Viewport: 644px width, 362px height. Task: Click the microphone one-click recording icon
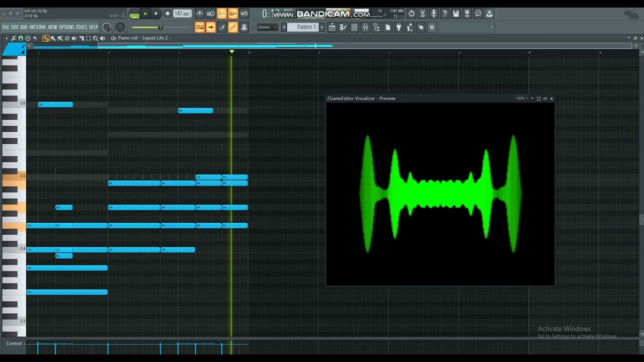coord(434,14)
